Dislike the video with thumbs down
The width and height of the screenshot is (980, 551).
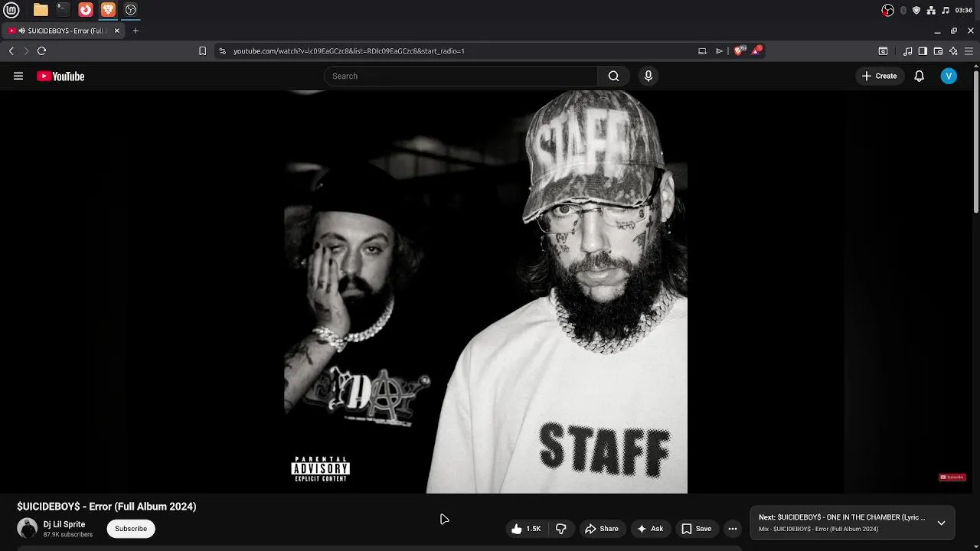[x=561, y=529]
